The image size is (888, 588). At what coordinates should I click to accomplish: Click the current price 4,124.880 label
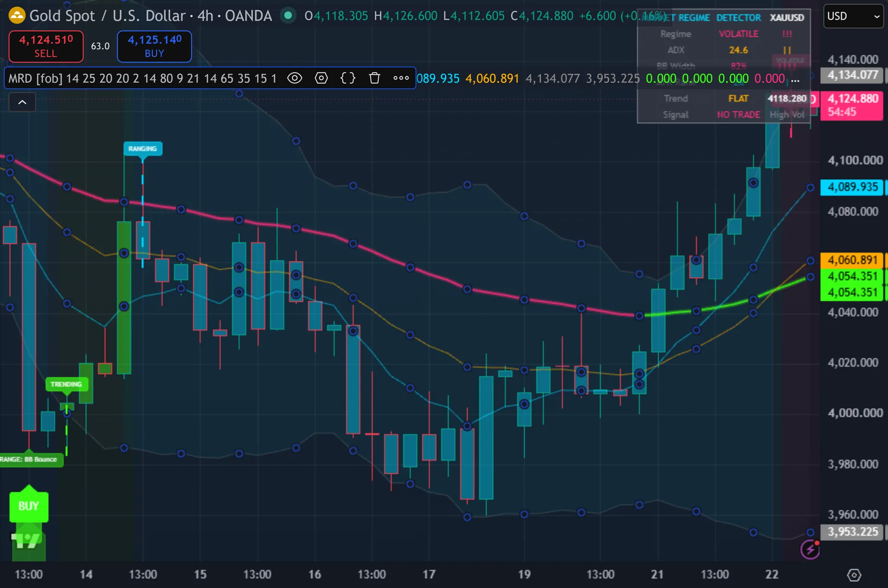(852, 106)
